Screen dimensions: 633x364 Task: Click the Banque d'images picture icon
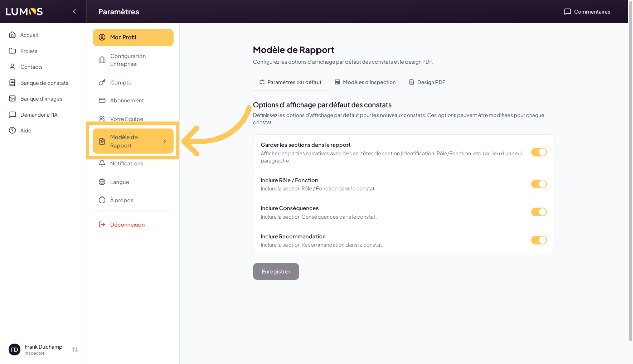point(12,99)
